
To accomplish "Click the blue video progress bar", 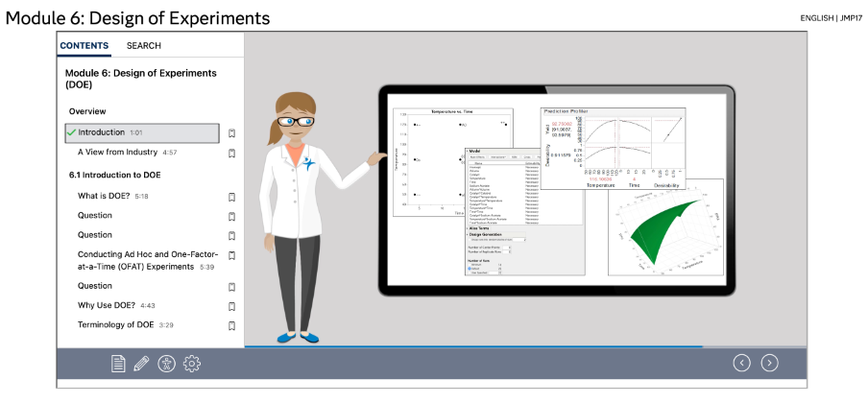I will pyautogui.click(x=474, y=347).
